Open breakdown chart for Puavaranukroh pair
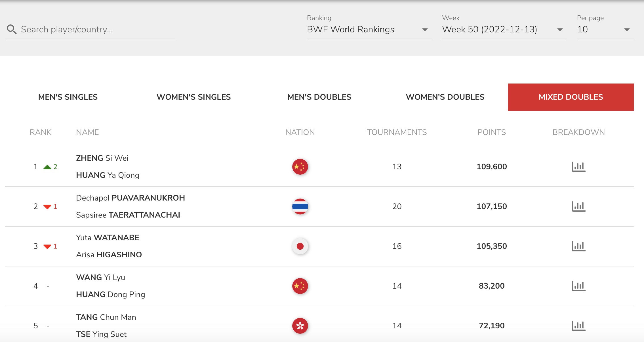 click(x=578, y=207)
